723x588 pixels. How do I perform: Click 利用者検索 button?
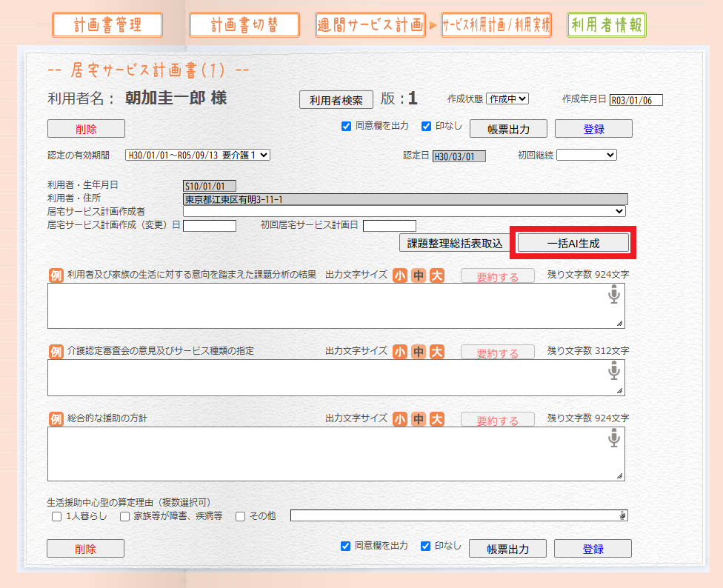tap(336, 100)
